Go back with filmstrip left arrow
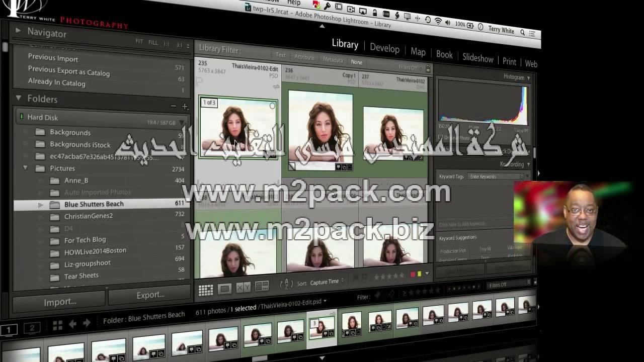This screenshot has width=644, height=362. (x=72, y=324)
